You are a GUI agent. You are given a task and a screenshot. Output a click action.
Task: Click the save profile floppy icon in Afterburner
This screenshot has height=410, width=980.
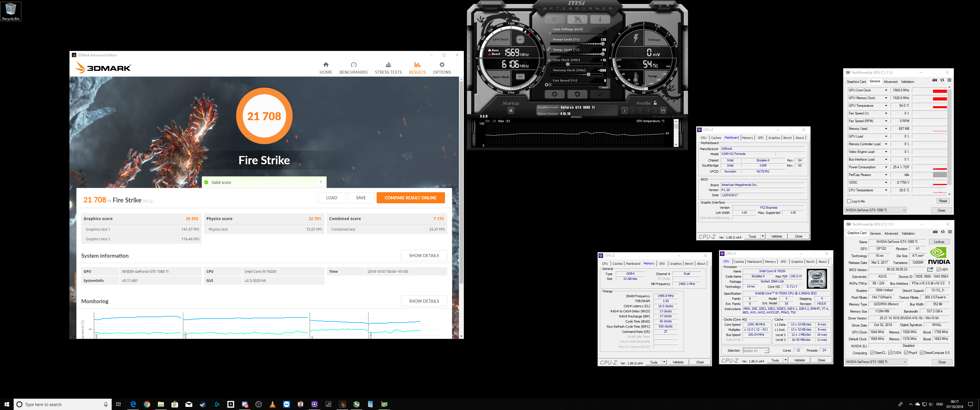[663, 111]
